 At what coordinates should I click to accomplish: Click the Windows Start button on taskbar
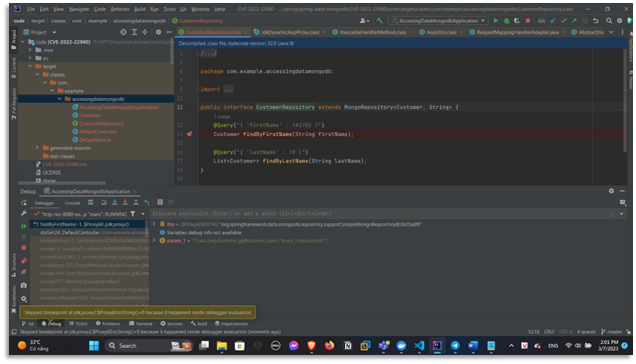pyautogui.click(x=94, y=346)
